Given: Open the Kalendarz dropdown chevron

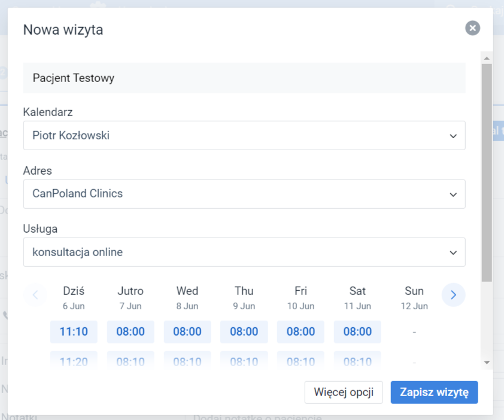Looking at the screenshot, I should pyautogui.click(x=453, y=135).
